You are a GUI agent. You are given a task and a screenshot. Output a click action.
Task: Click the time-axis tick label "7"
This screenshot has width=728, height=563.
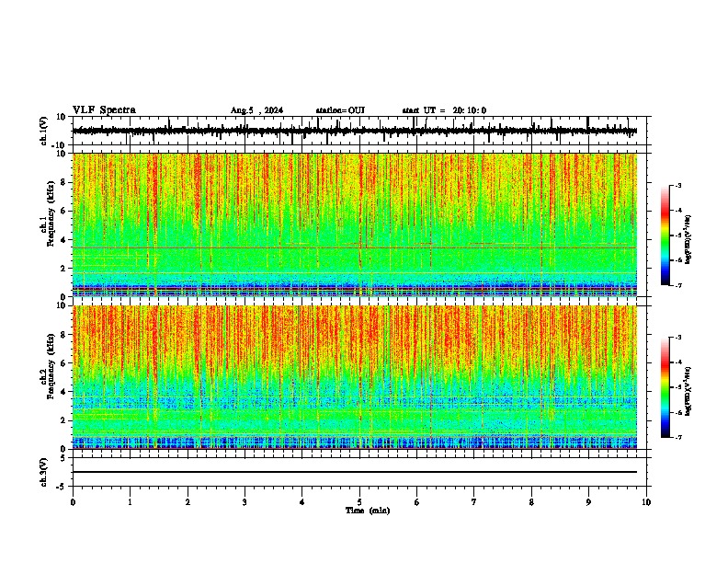pos(474,502)
